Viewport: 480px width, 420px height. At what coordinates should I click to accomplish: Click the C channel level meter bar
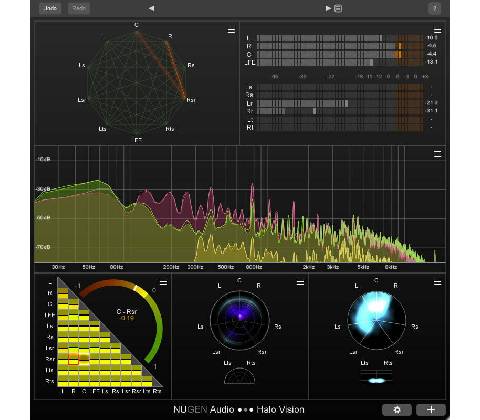coord(340,54)
